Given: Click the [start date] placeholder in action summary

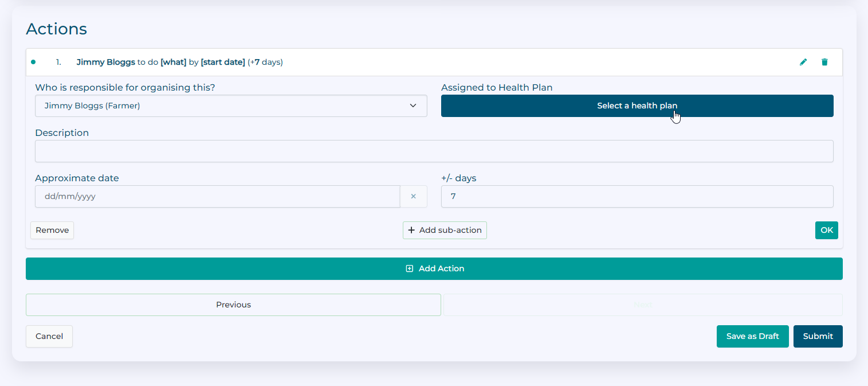Looking at the screenshot, I should [x=223, y=62].
